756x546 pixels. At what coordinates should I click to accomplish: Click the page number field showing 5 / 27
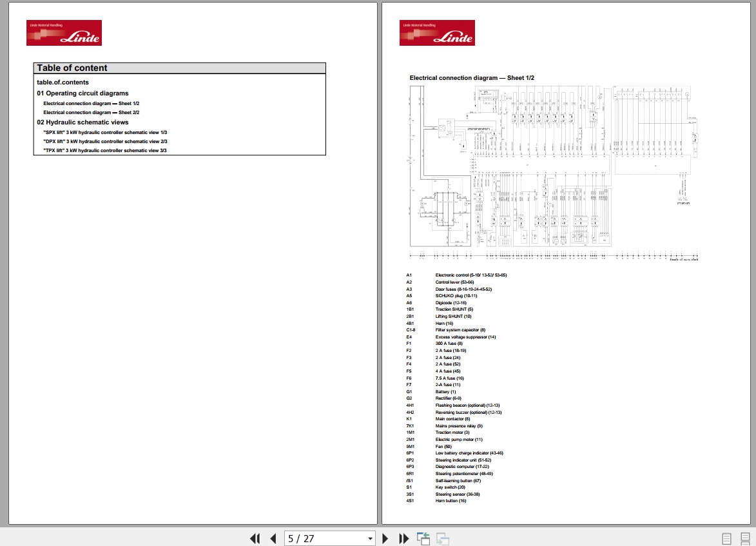pyautogui.click(x=325, y=538)
